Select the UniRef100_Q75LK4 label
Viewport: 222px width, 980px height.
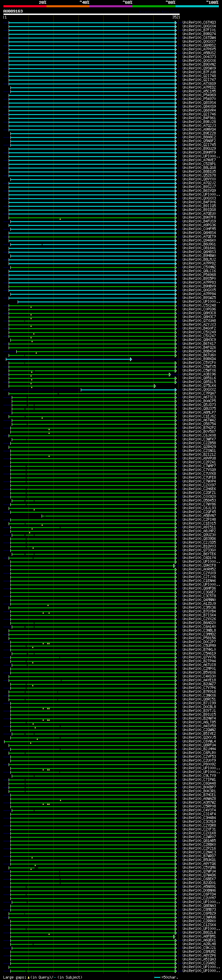click(x=199, y=386)
